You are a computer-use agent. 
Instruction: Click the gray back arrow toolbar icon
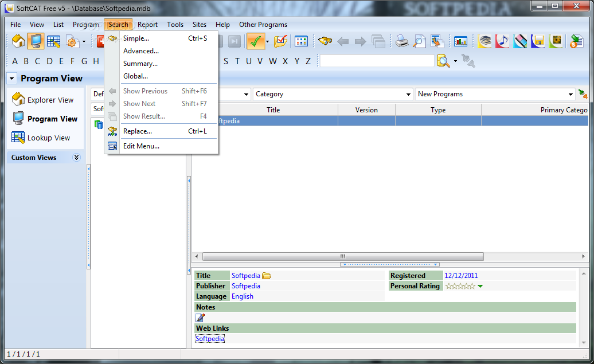(343, 41)
